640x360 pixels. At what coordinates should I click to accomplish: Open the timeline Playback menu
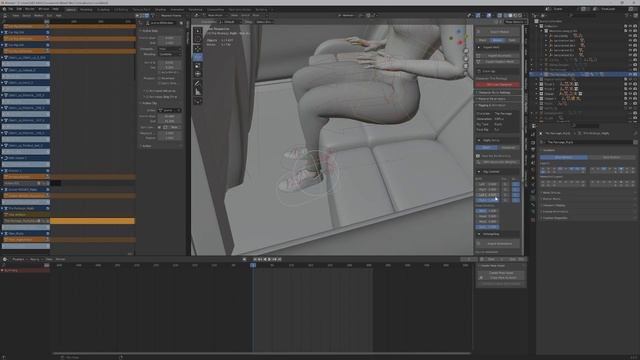[19, 259]
